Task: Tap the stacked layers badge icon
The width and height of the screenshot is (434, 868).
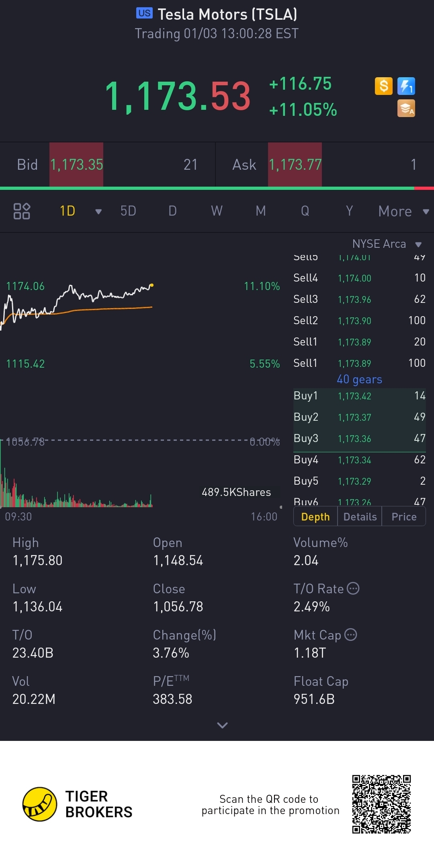Action: (406, 109)
